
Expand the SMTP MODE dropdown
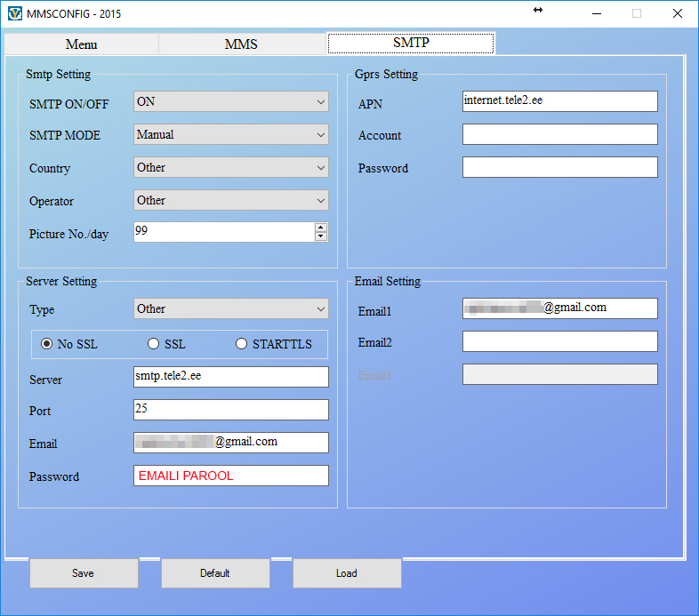point(230,135)
